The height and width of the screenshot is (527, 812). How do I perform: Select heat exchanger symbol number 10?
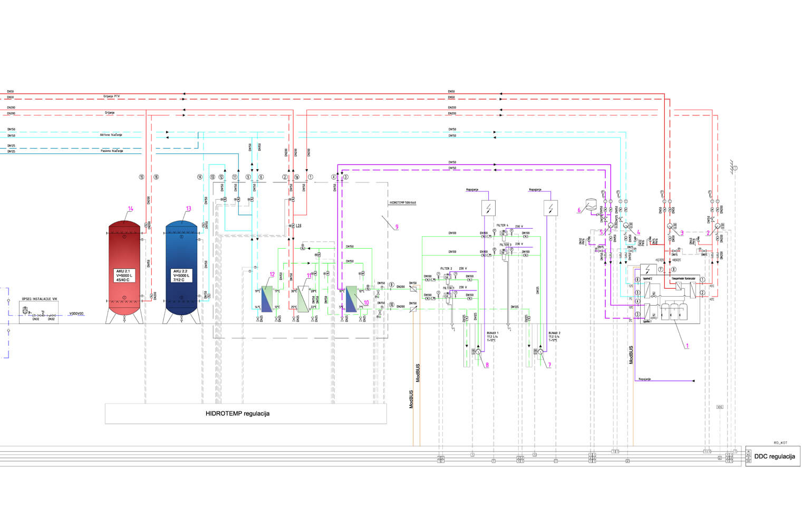tap(352, 299)
